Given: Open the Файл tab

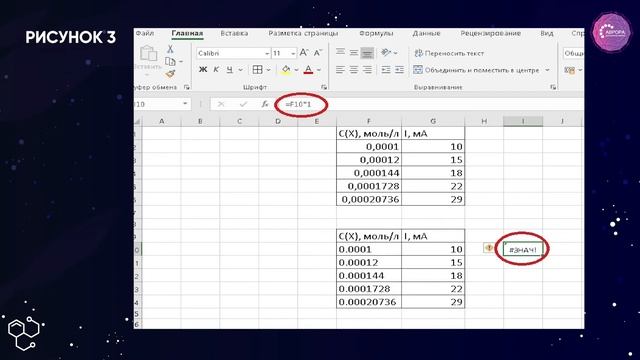Looking at the screenshot, I should (x=144, y=33).
